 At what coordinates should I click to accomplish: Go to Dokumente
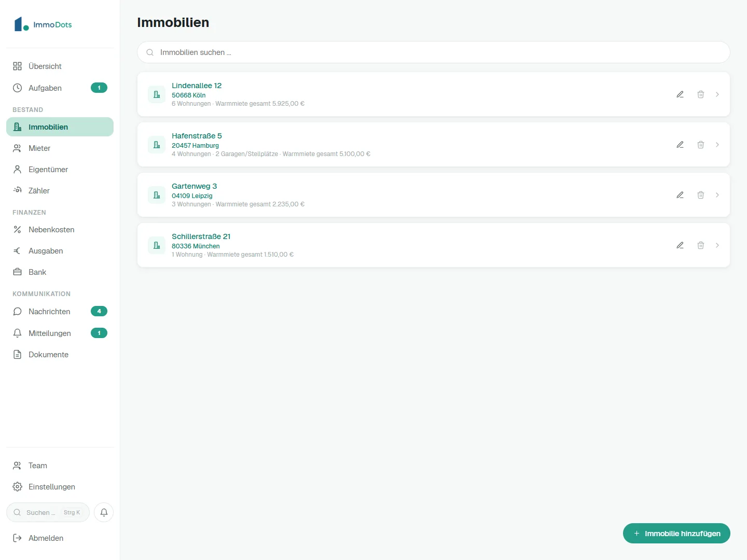click(60, 355)
